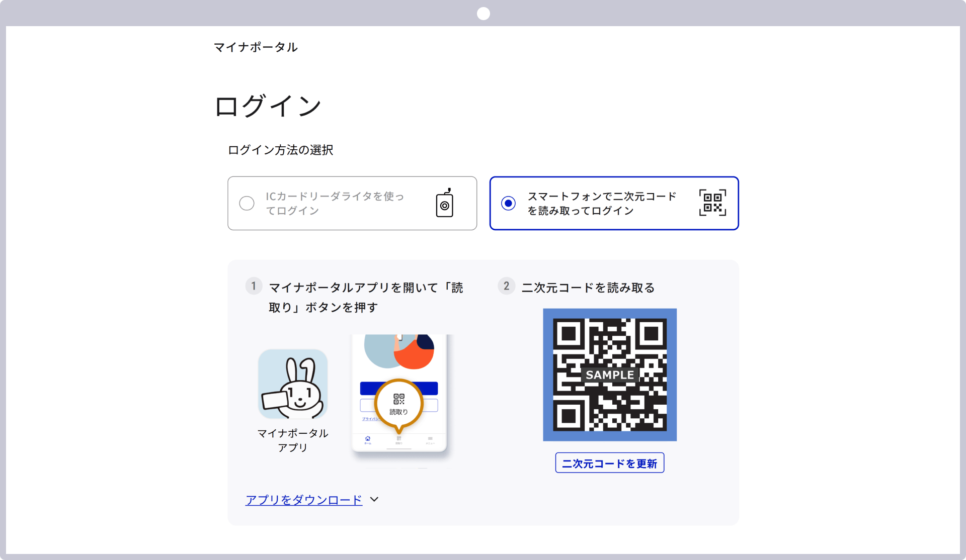Click the マイナポータル header title
This screenshot has height=560, width=966.
256,47
